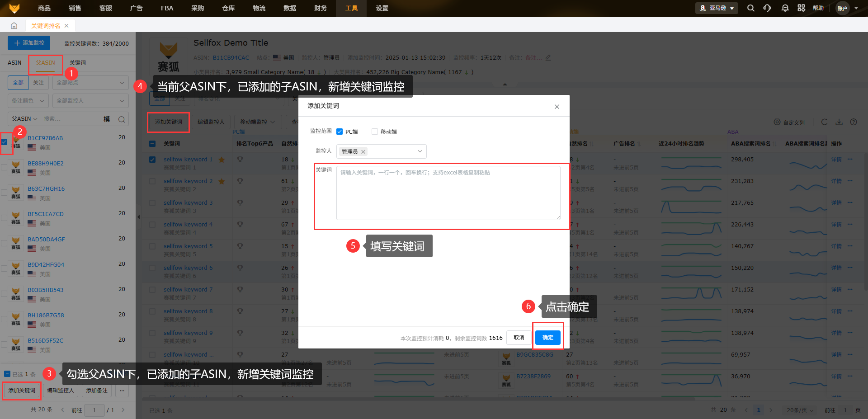This screenshot has width=868, height=419.
Task: Close the 关键词排名 tab
Action: pyautogui.click(x=66, y=26)
